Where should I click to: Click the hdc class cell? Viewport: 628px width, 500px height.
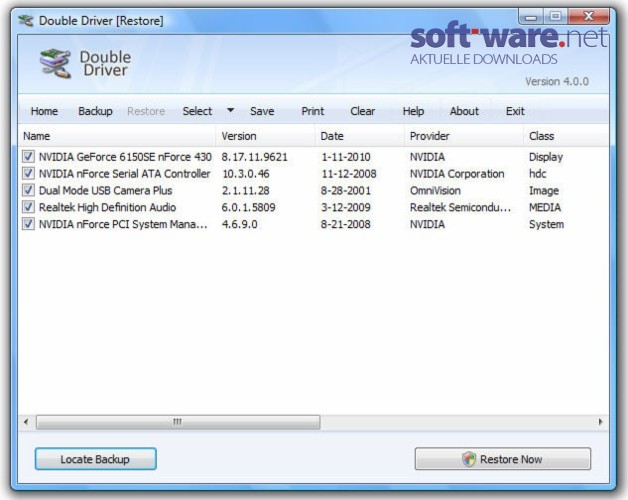coord(537,173)
